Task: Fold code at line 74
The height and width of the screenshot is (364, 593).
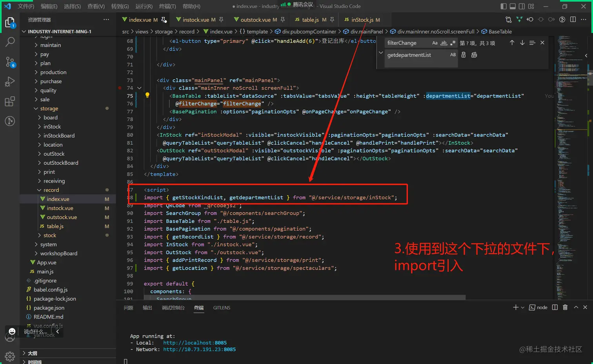Action: tap(139, 88)
